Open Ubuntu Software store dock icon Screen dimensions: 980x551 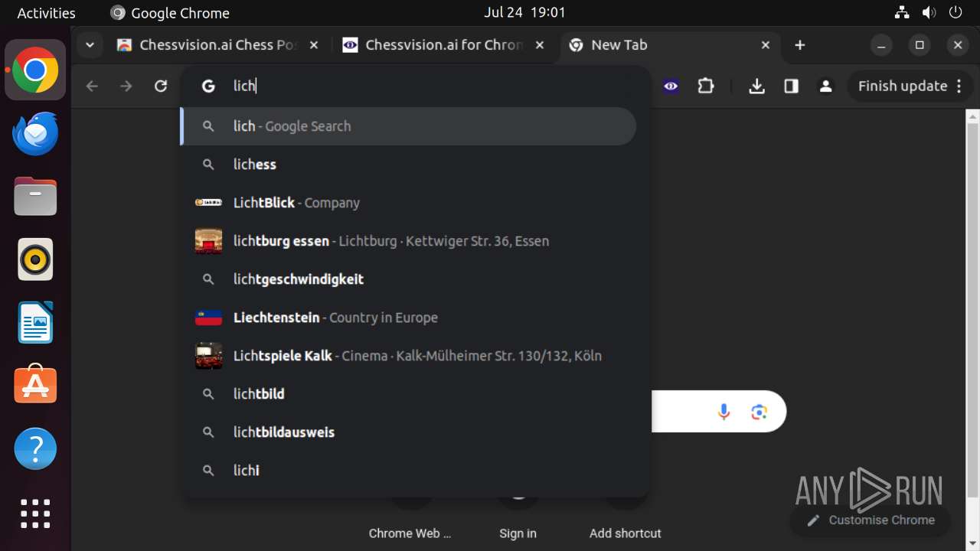tap(35, 385)
